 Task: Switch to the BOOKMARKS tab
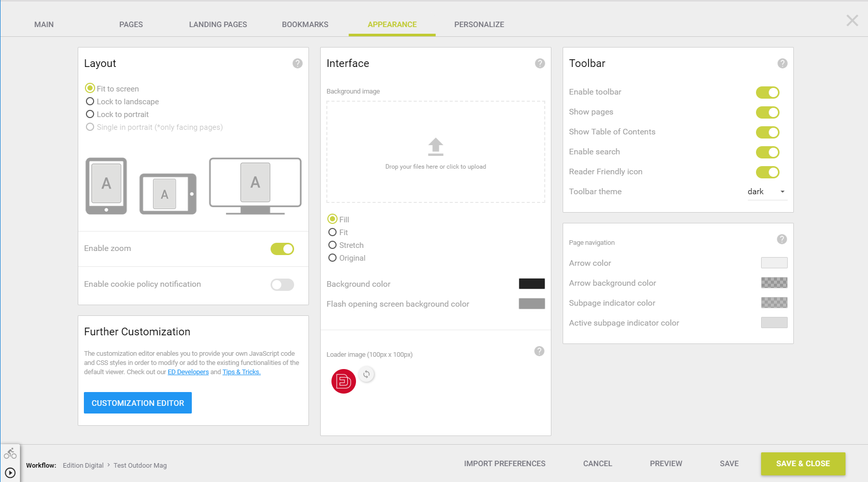click(305, 24)
